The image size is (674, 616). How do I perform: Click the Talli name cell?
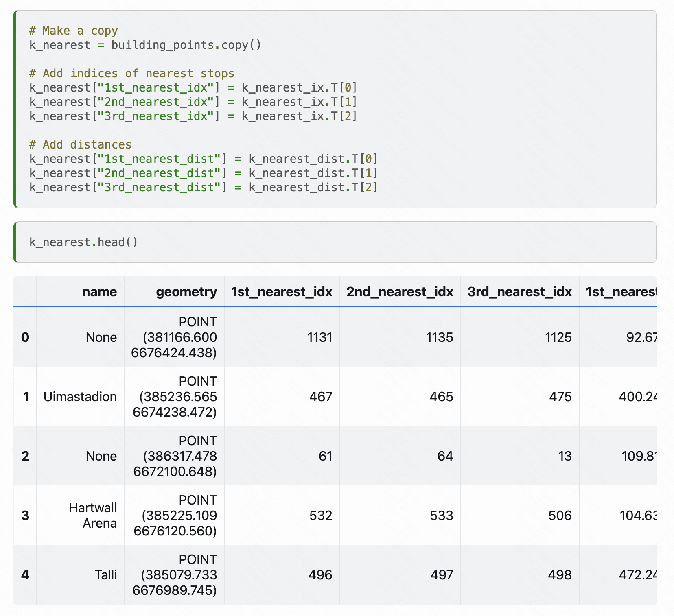105,575
